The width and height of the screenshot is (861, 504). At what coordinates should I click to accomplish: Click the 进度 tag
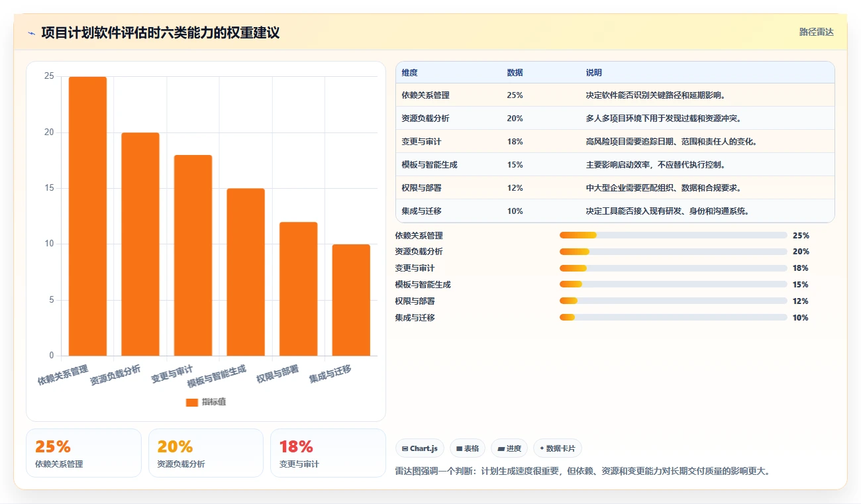(x=509, y=448)
